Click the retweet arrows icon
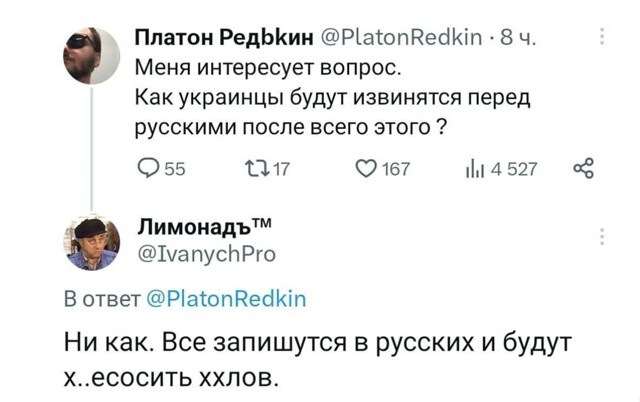 pos(256,169)
